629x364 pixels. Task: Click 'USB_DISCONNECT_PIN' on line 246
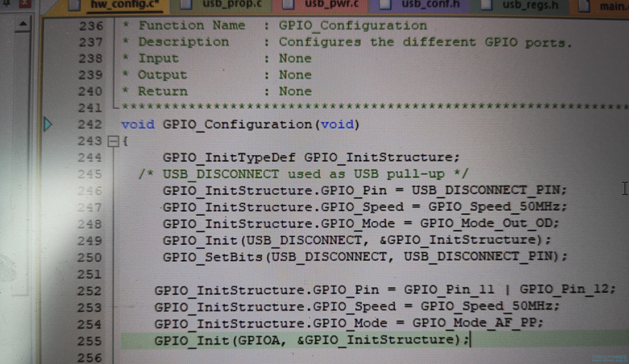click(x=486, y=191)
